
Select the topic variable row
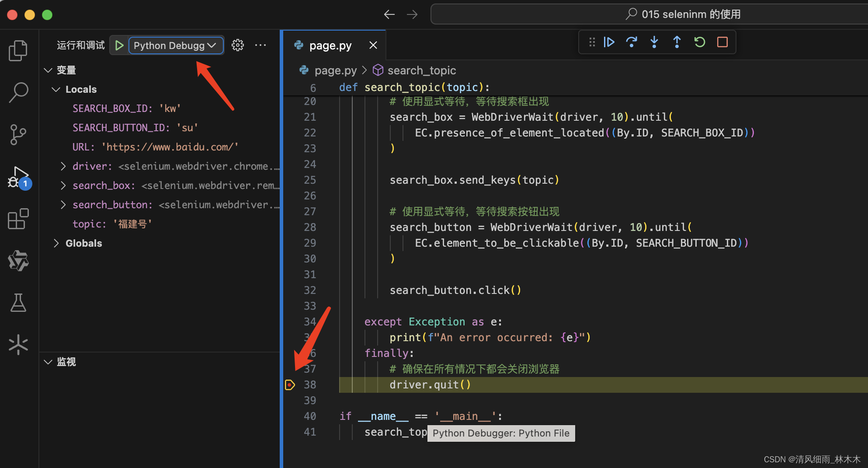point(159,224)
